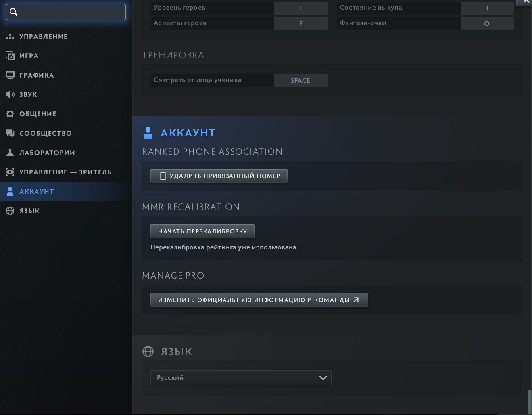Image resolution: width=532 pixels, height=415 pixels.
Task: Change the Аспекты героев hotkey F
Action: tap(300, 23)
